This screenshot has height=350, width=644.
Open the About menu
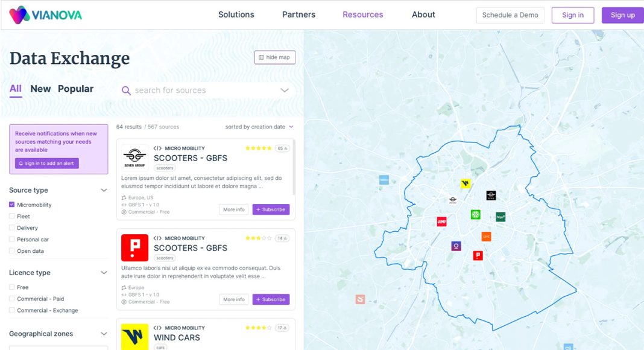(423, 15)
